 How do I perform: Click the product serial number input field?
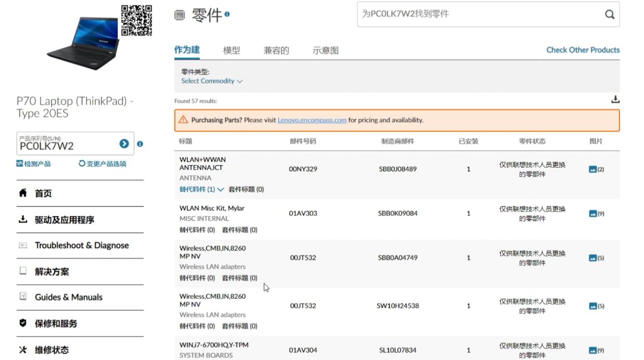pos(68,143)
